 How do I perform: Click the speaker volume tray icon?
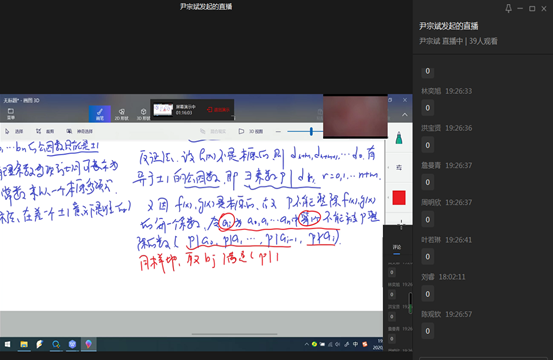pos(338,344)
